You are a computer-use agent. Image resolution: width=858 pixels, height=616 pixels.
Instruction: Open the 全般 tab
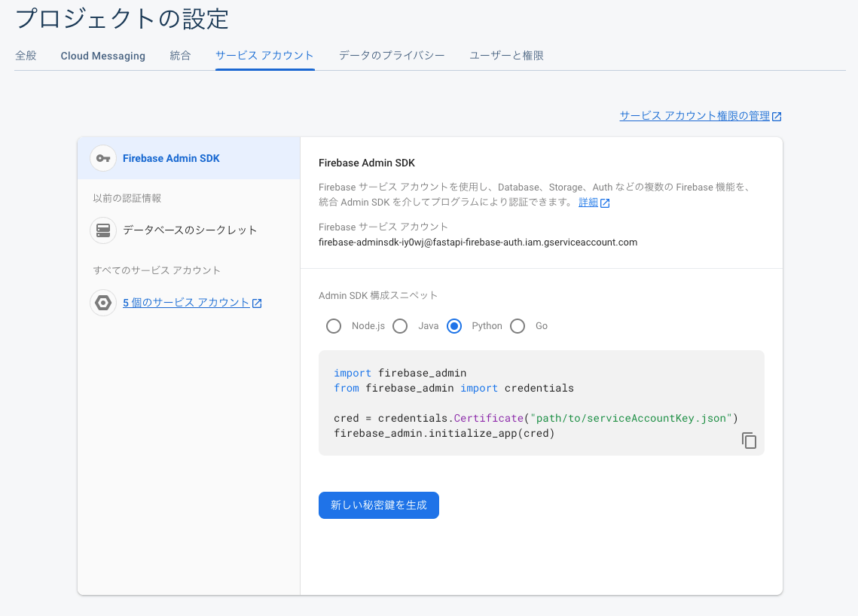26,56
